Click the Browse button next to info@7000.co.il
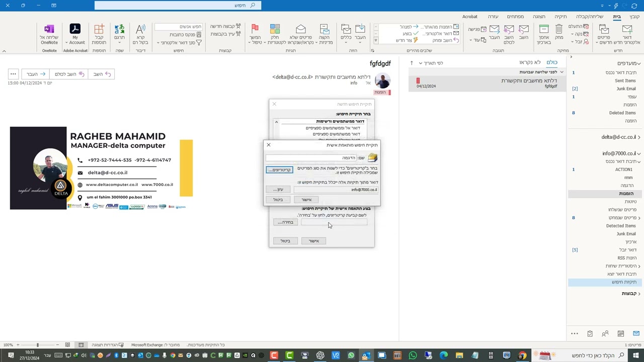This screenshot has width=644, height=362. coord(278,190)
